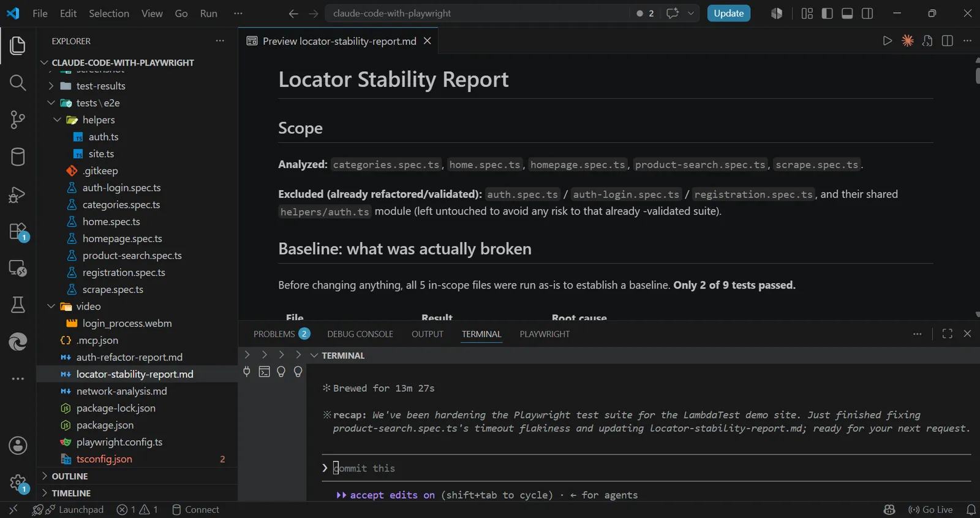Open the Copilot chat icon in title bar
This screenshot has width=980, height=518.
coord(673,13)
